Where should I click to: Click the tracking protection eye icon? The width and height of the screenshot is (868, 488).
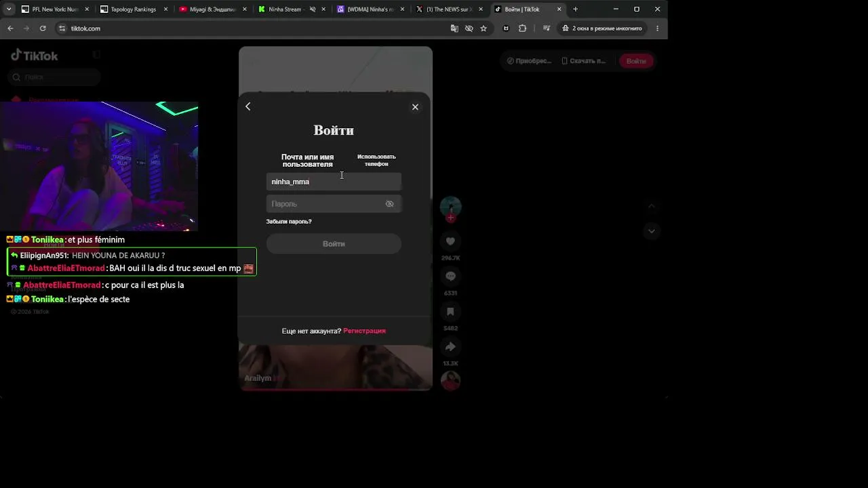click(x=469, y=28)
